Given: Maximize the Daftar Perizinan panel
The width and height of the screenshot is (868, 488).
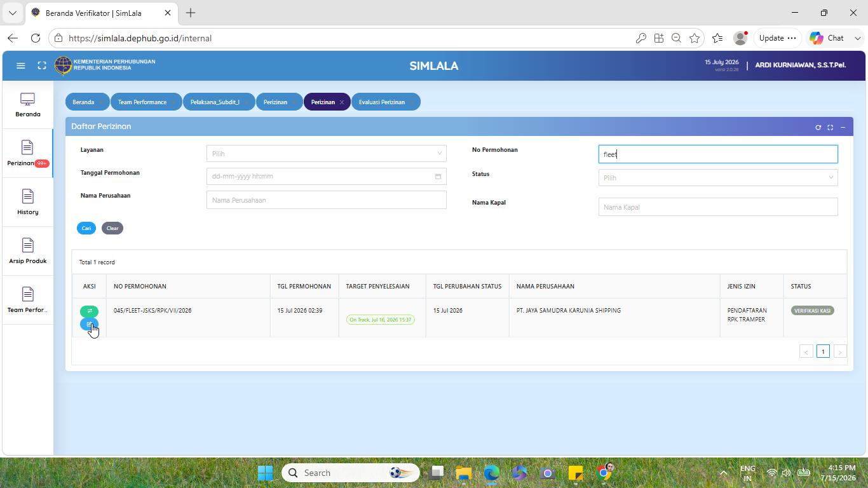Looking at the screenshot, I should click(x=830, y=127).
